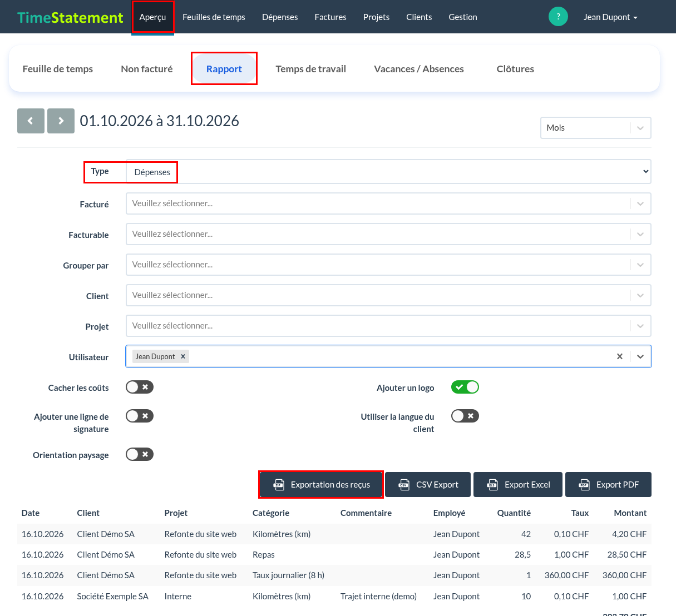The height and width of the screenshot is (616, 676).
Task: Expand the Facturé selector
Action: (388, 203)
